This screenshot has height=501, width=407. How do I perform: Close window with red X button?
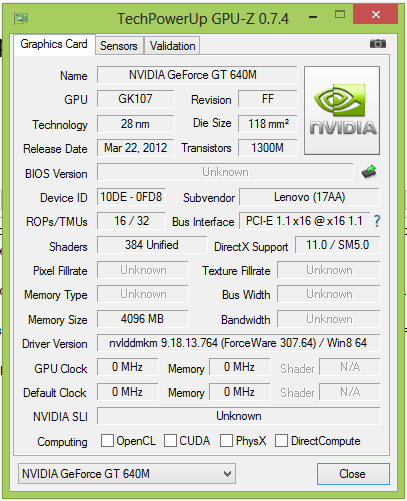tap(376, 14)
